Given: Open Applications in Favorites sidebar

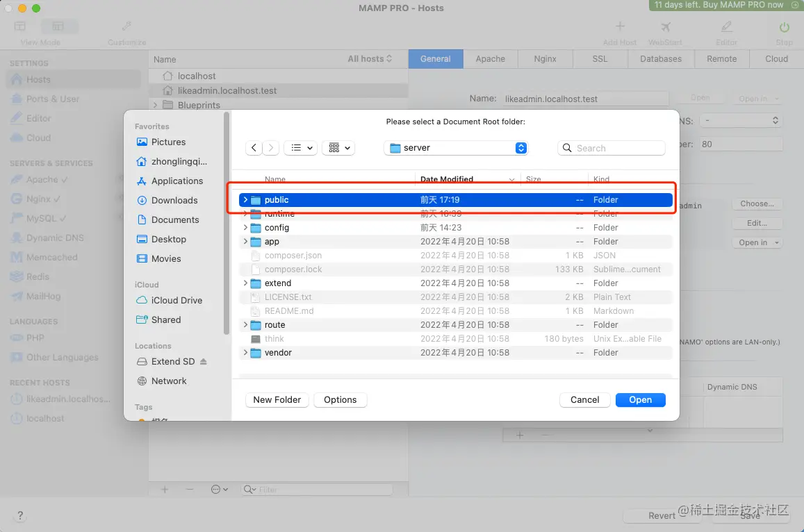Looking at the screenshot, I should [x=170, y=181].
